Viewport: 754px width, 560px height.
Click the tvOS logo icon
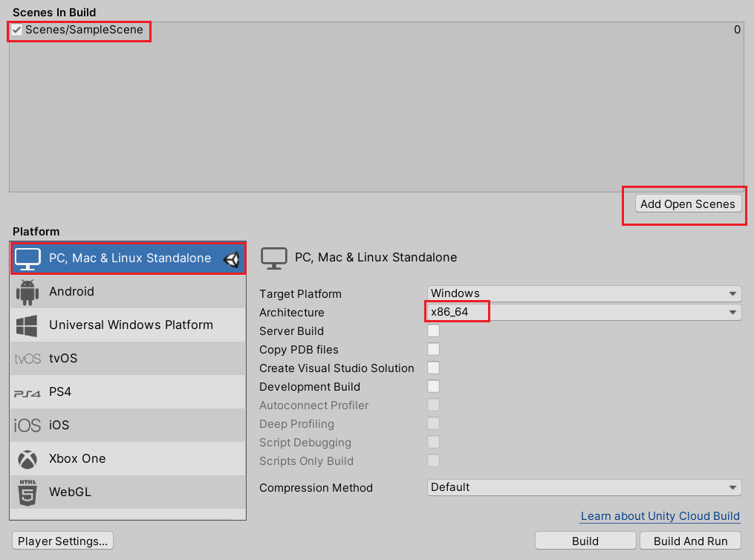27,359
